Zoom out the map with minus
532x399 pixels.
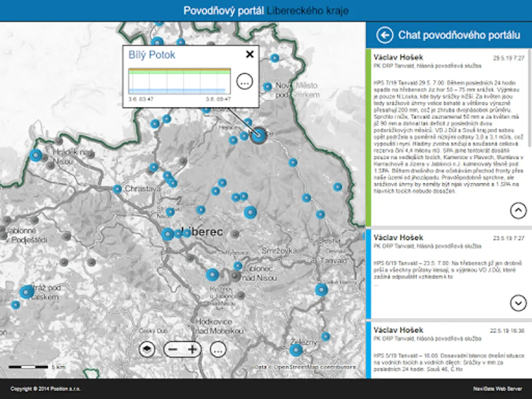(x=173, y=349)
